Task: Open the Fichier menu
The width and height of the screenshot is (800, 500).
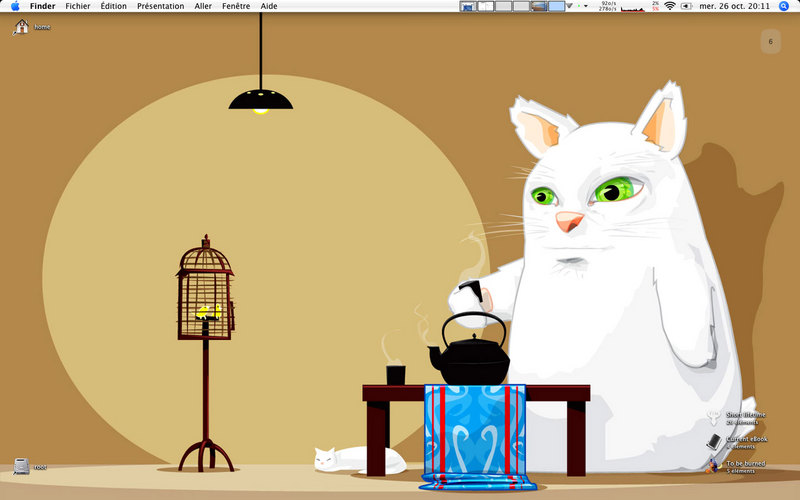Action: tap(78, 6)
